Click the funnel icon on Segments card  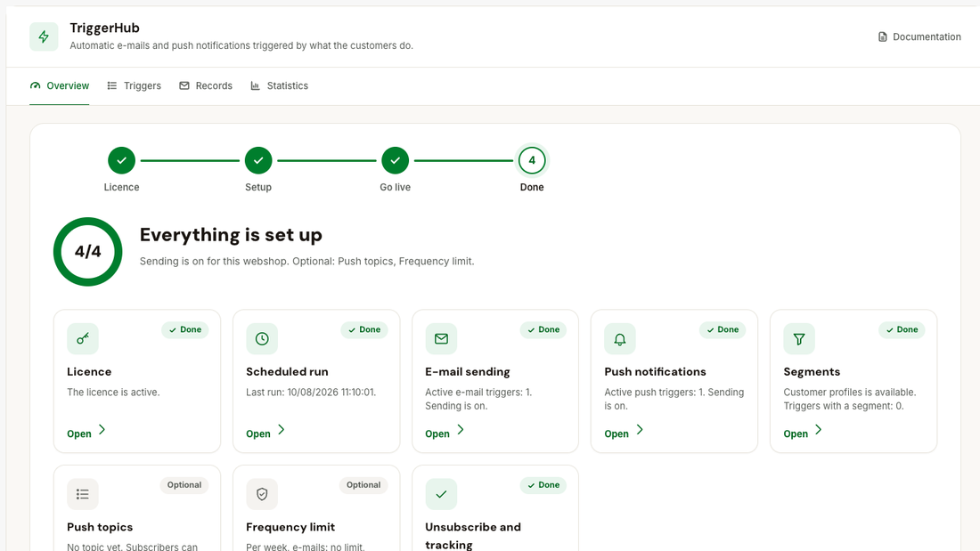click(x=799, y=338)
